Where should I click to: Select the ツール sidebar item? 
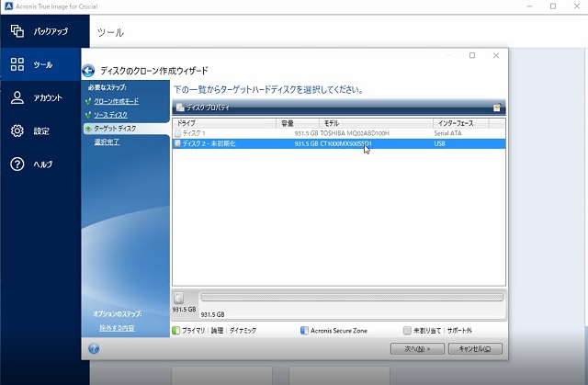[40, 64]
